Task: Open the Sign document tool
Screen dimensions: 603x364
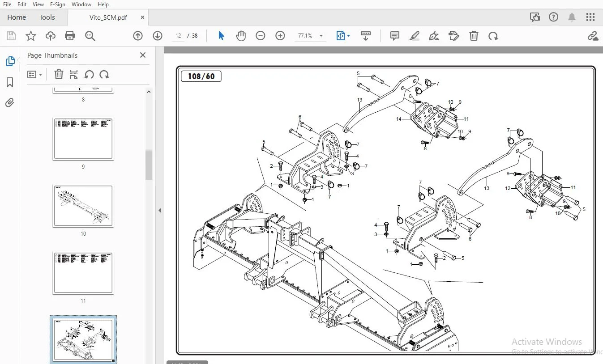Action: coord(434,36)
